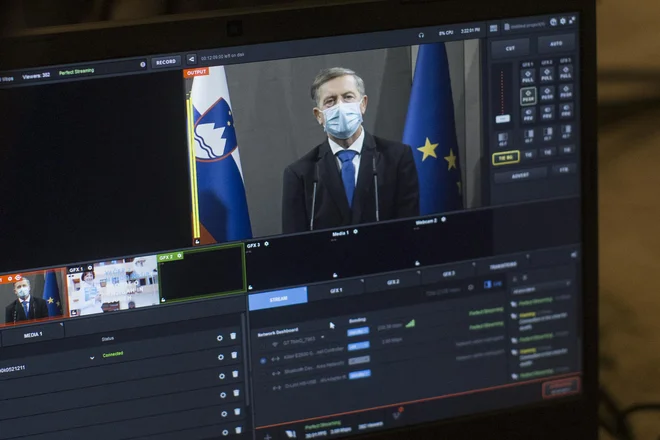The width and height of the screenshot is (660, 440).
Task: Select the GFX 2 source thumbnail
Action: [202, 272]
